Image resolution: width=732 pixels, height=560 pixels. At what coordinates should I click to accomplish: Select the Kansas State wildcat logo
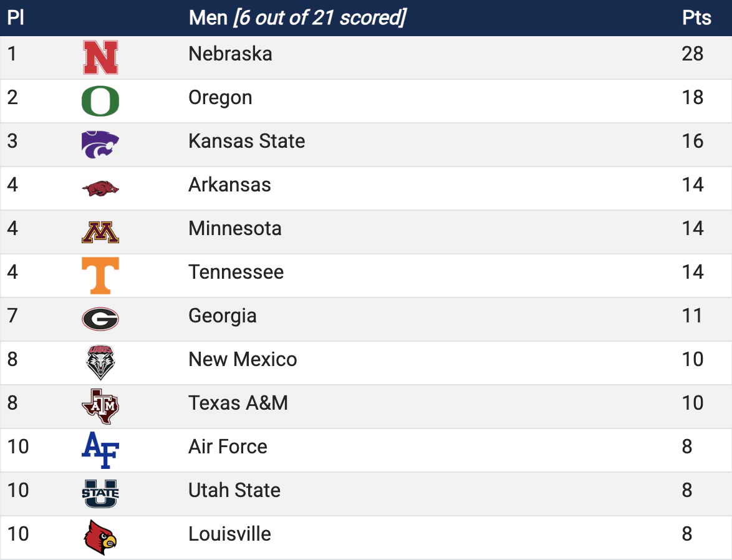tap(100, 144)
